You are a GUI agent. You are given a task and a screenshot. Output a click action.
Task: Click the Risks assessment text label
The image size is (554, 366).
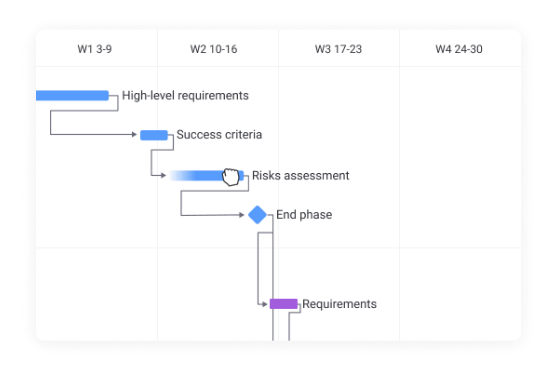click(x=301, y=176)
